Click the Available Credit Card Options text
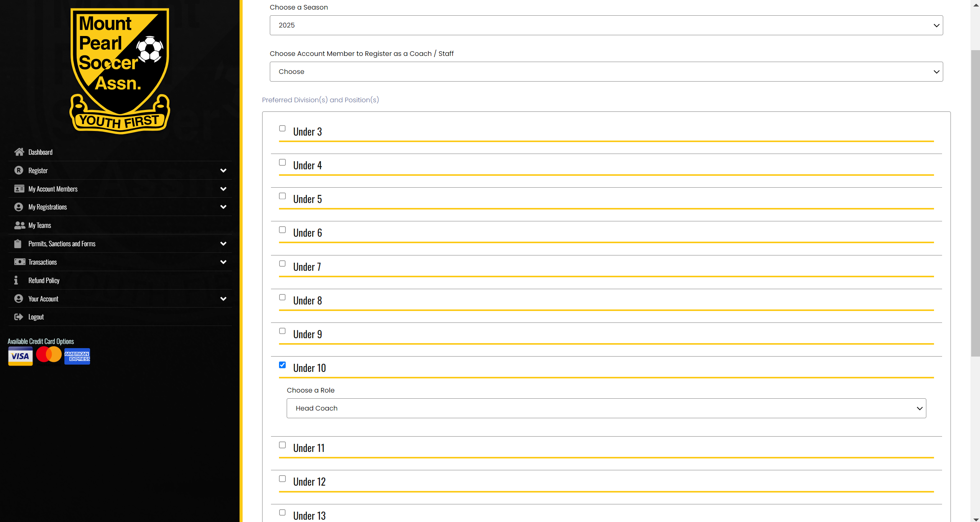Screen dimensions: 980x522 41,341
